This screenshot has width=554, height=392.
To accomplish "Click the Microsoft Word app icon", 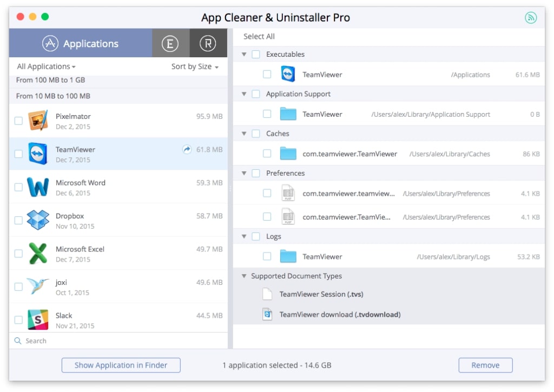I will point(38,187).
